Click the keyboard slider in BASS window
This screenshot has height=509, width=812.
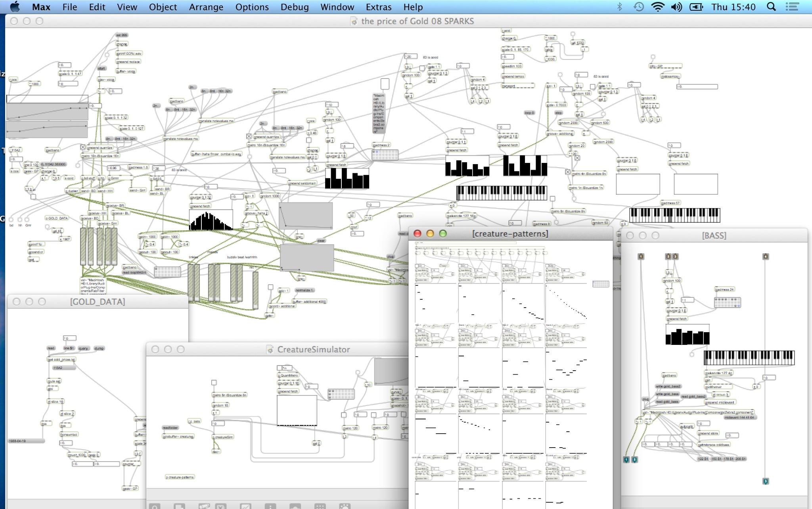[x=749, y=358]
